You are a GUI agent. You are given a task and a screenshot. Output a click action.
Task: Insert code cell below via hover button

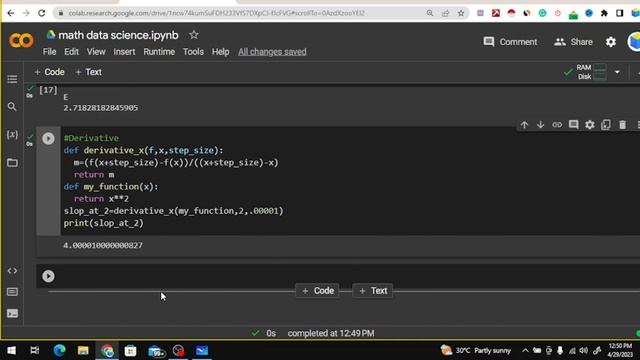tap(318, 291)
